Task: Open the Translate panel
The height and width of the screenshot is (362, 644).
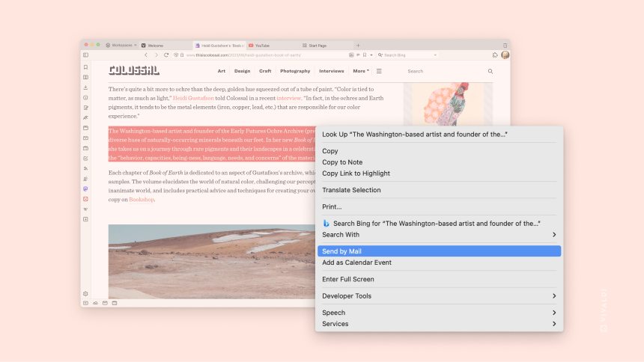Action: coord(85,117)
